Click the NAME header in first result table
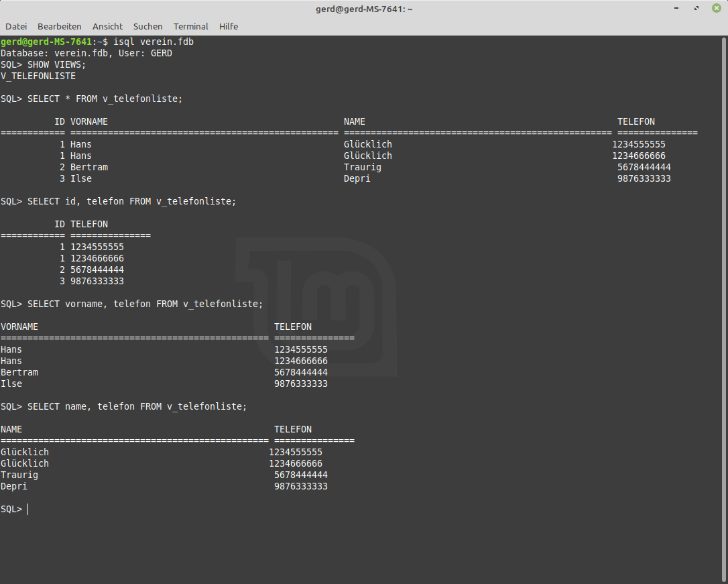Viewport: 728px width, 584px height. (x=354, y=121)
